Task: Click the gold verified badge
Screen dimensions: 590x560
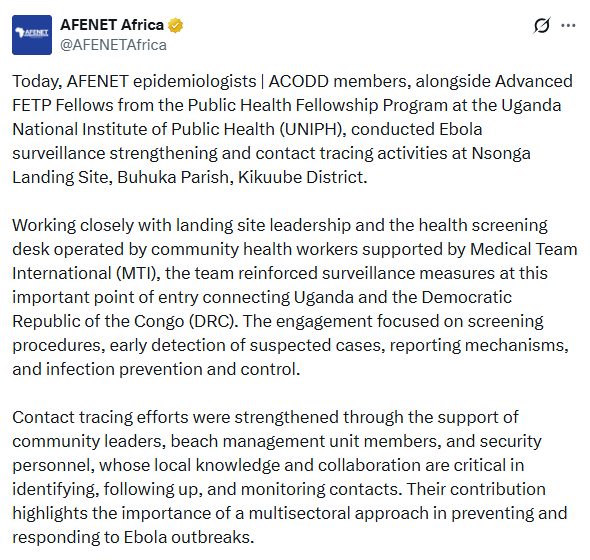Action: click(x=175, y=25)
